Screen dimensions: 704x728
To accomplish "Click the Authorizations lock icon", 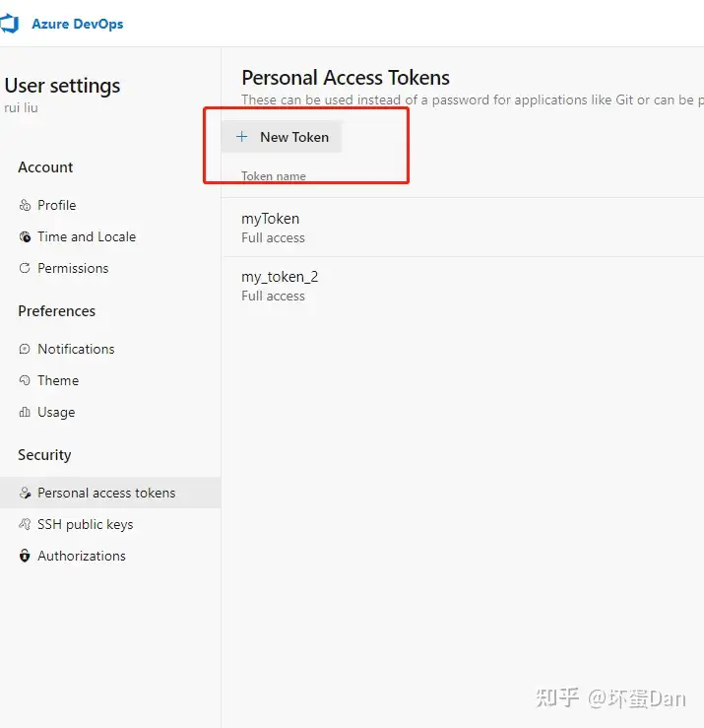I will (x=25, y=556).
